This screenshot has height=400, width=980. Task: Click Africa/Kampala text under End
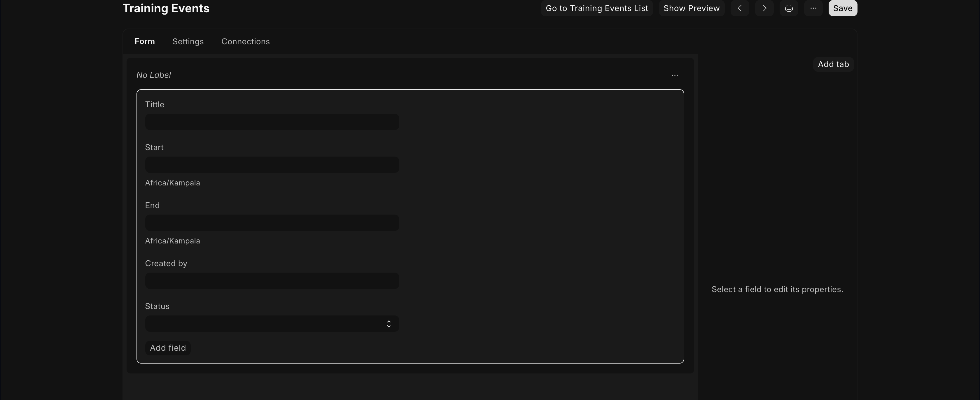pyautogui.click(x=172, y=241)
